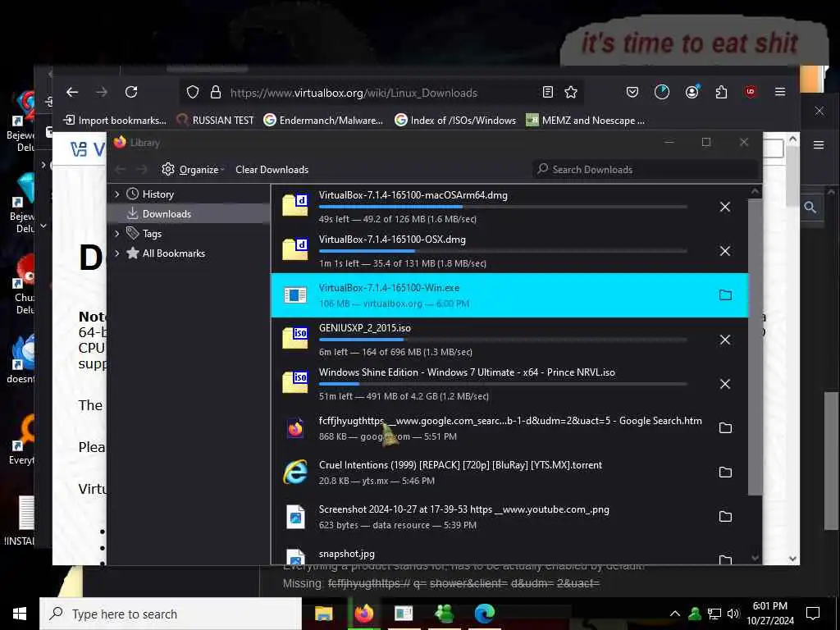840x630 pixels.
Task: Cancel Windows Shine Edition iso download
Action: pyautogui.click(x=725, y=384)
